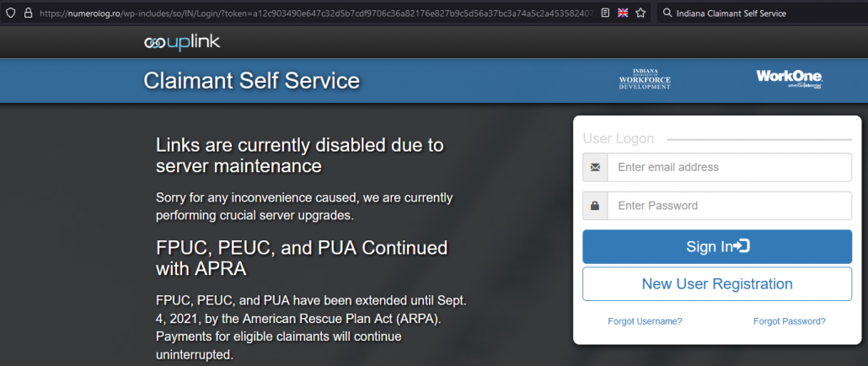Click the envelope icon beside email field
This screenshot has width=868, height=366.
click(x=595, y=167)
